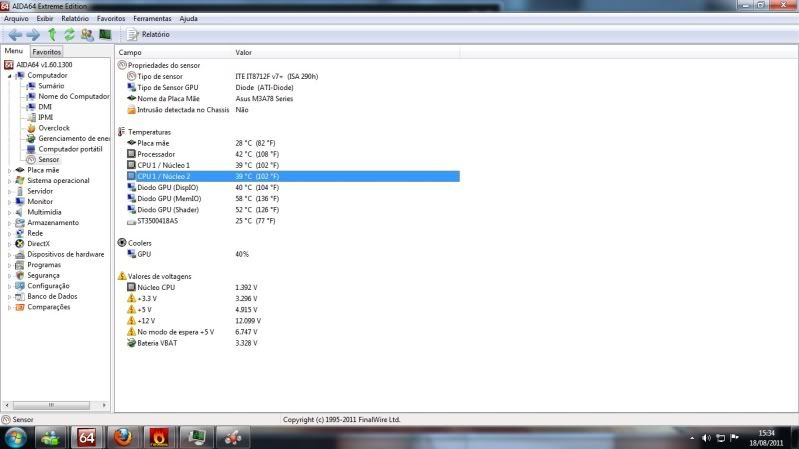799x449 pixels.
Task: Expand the Placa mãe tree node
Action: (x=10, y=170)
